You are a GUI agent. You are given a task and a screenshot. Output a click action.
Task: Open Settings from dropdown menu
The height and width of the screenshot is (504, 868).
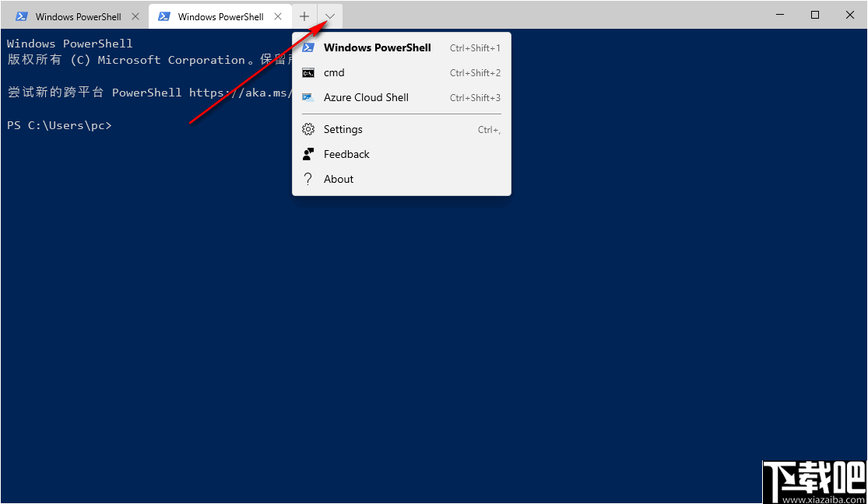[402, 129]
